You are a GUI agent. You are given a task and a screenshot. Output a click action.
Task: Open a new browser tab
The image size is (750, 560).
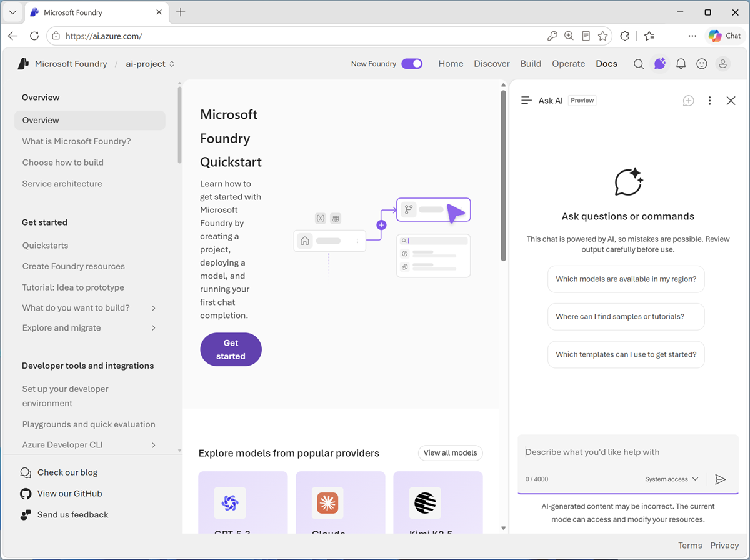(181, 12)
